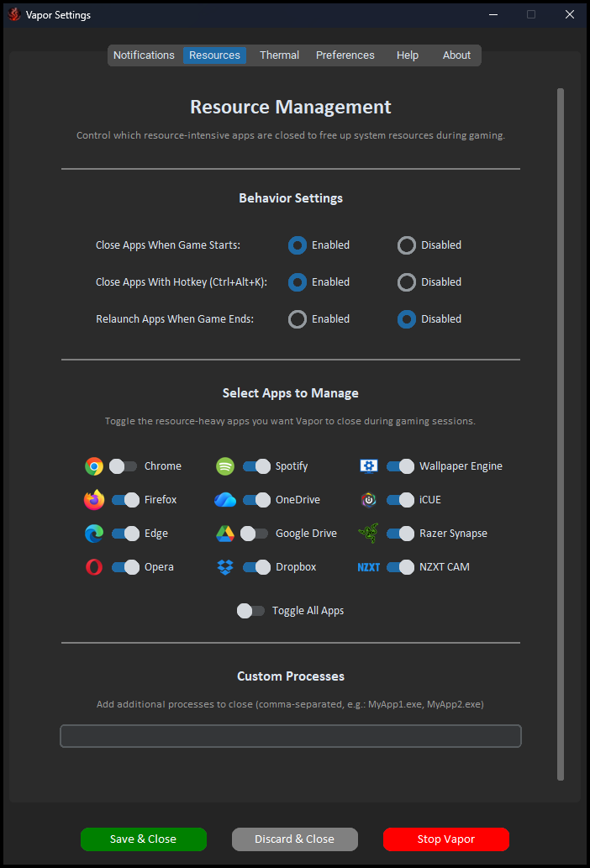
Task: Click the Firefox icon
Action: click(x=93, y=499)
